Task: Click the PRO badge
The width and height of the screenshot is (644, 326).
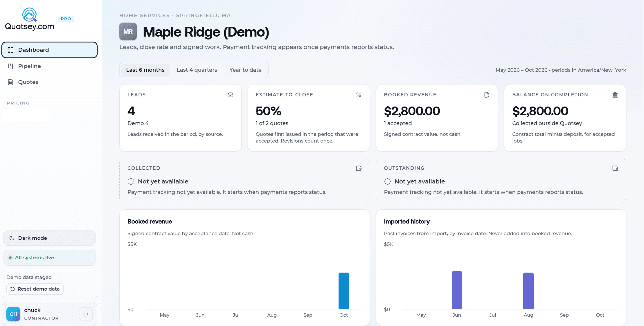Action: click(x=66, y=19)
